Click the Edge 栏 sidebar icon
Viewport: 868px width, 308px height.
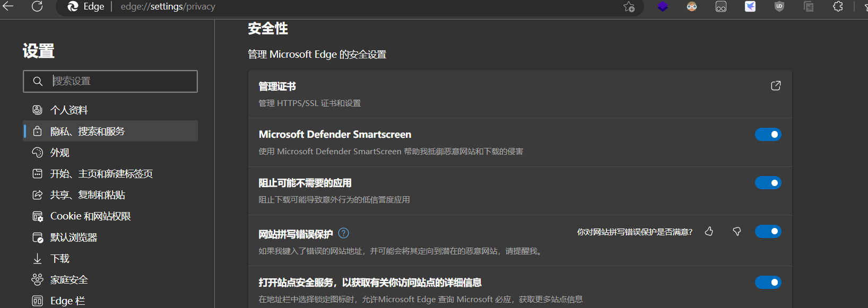click(x=37, y=301)
